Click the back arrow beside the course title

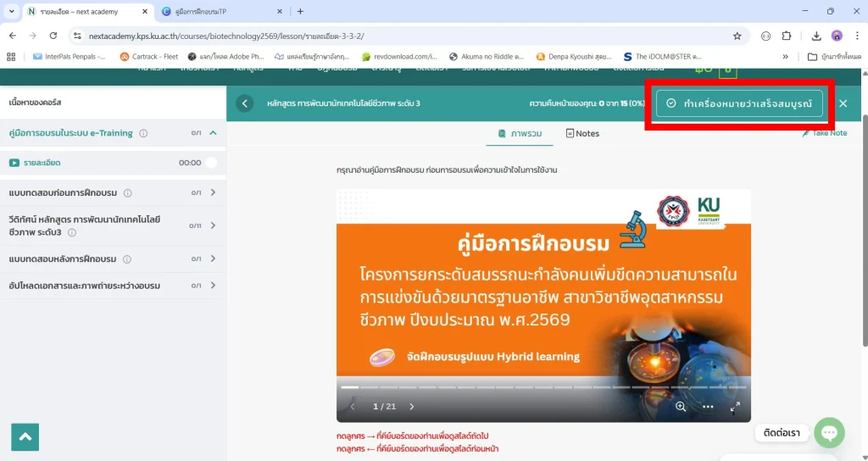(245, 103)
